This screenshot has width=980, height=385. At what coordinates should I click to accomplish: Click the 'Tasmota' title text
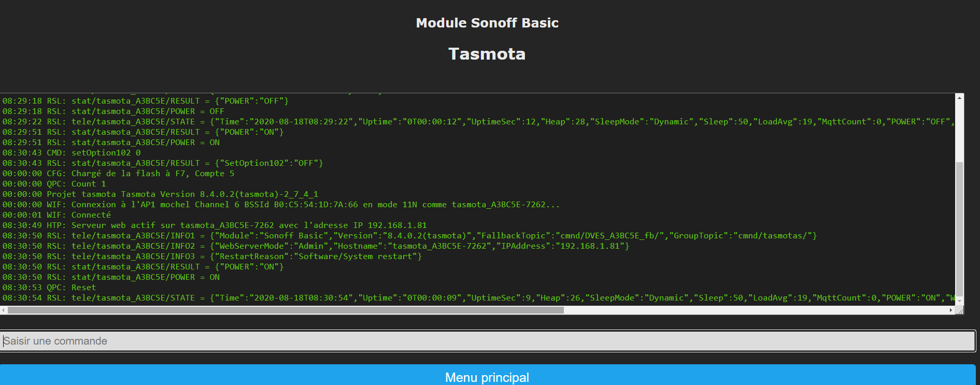(x=487, y=54)
